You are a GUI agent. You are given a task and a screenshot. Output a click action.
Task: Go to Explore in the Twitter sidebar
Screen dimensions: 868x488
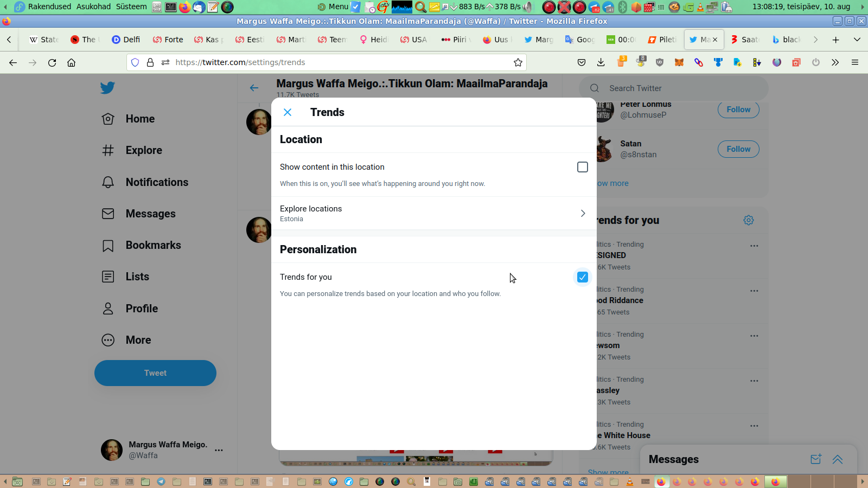click(132, 150)
